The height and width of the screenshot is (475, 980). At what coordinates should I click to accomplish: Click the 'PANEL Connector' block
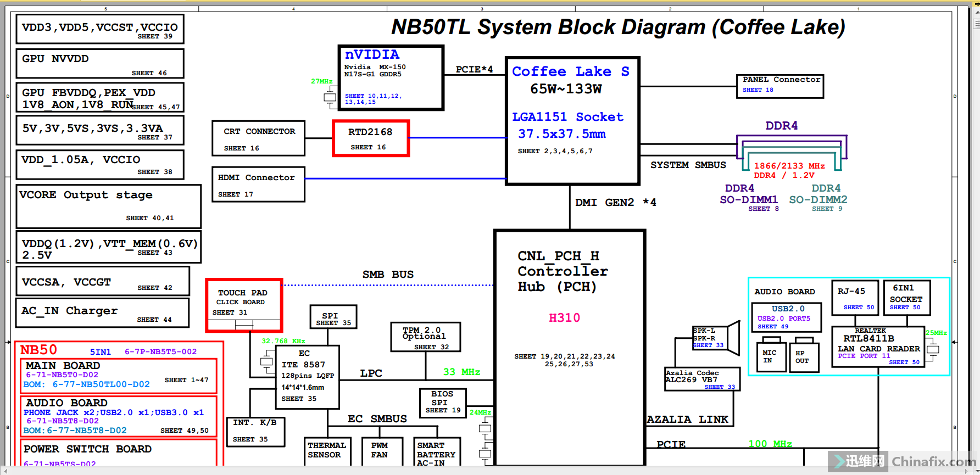(x=780, y=86)
